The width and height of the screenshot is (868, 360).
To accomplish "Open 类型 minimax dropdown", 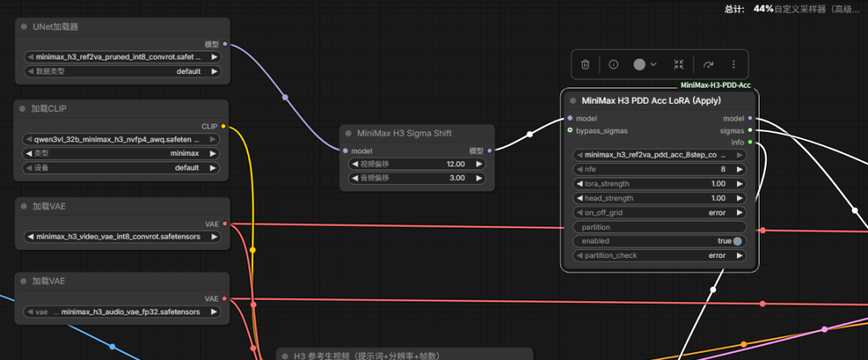I will (x=121, y=153).
